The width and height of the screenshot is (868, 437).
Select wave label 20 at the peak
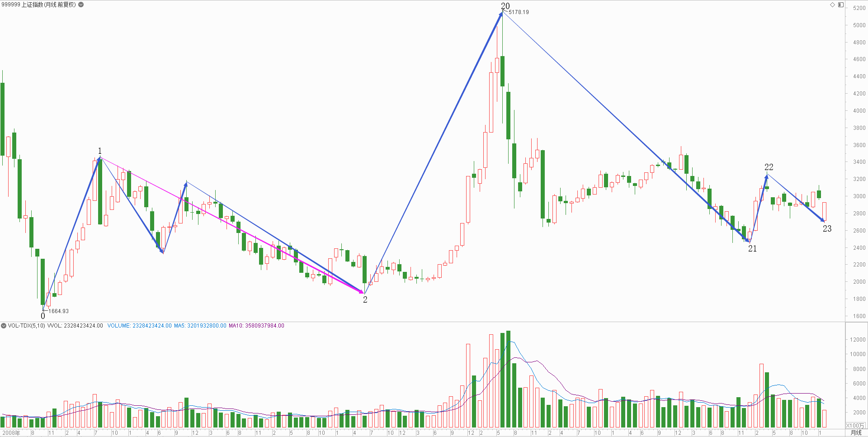[505, 6]
